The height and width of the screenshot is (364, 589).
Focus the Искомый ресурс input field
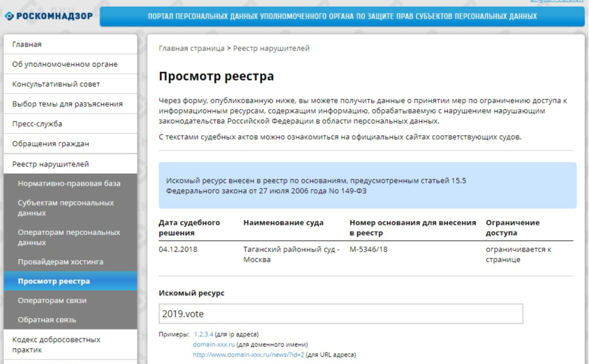click(x=341, y=313)
